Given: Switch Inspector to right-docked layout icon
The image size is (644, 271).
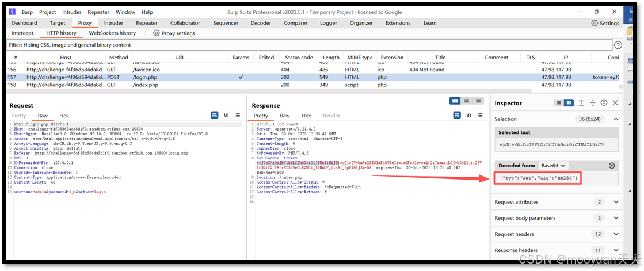Looking at the screenshot, I should point(569,102).
